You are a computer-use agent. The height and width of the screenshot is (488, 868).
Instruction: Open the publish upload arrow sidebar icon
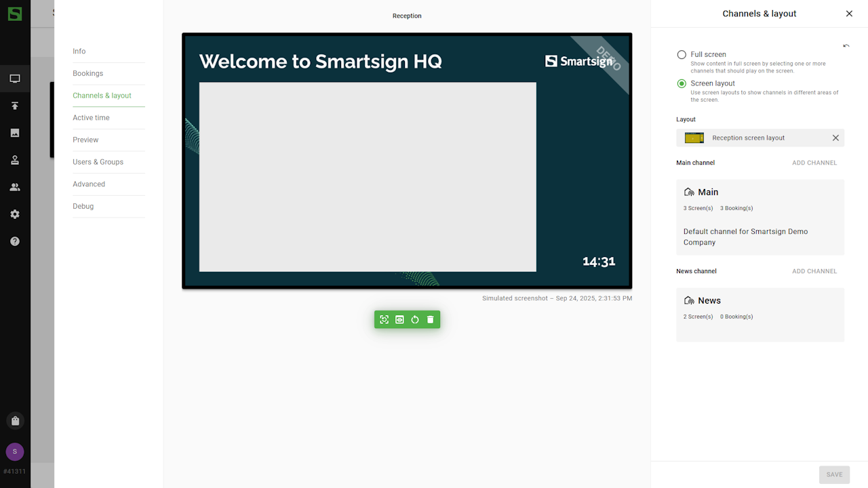pyautogui.click(x=15, y=106)
